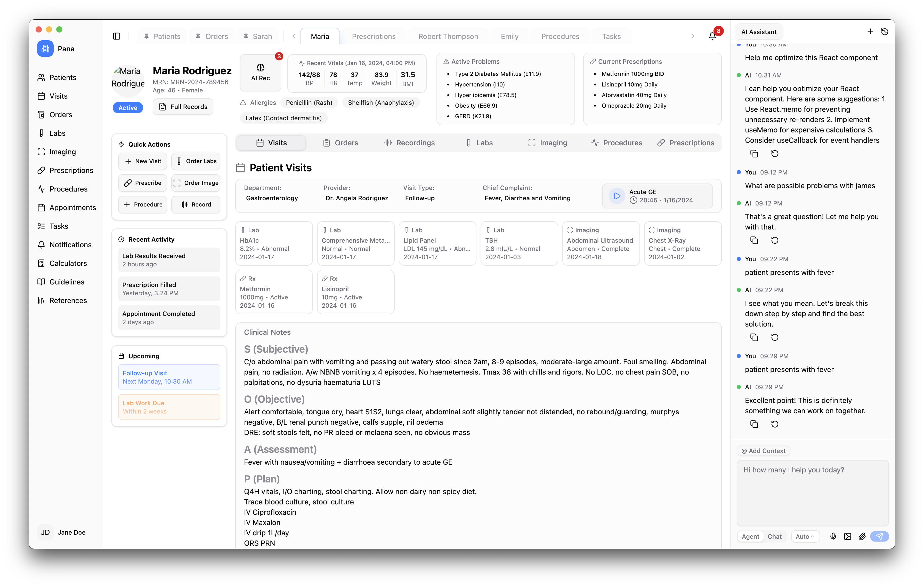Click the attach file paperclip icon

[862, 536]
